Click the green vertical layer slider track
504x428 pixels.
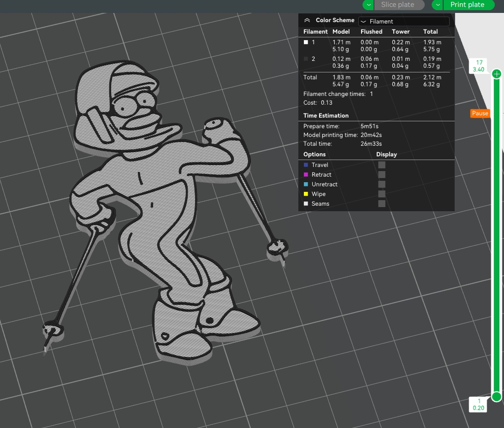(497, 235)
